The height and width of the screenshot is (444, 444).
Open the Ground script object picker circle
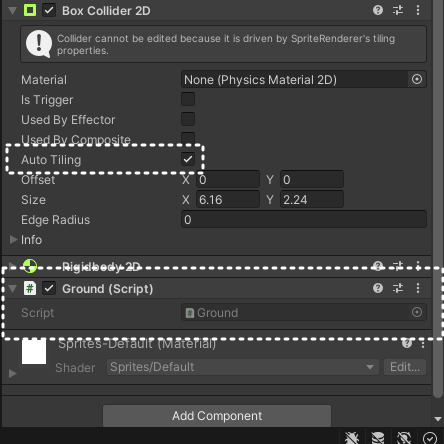coord(417,312)
